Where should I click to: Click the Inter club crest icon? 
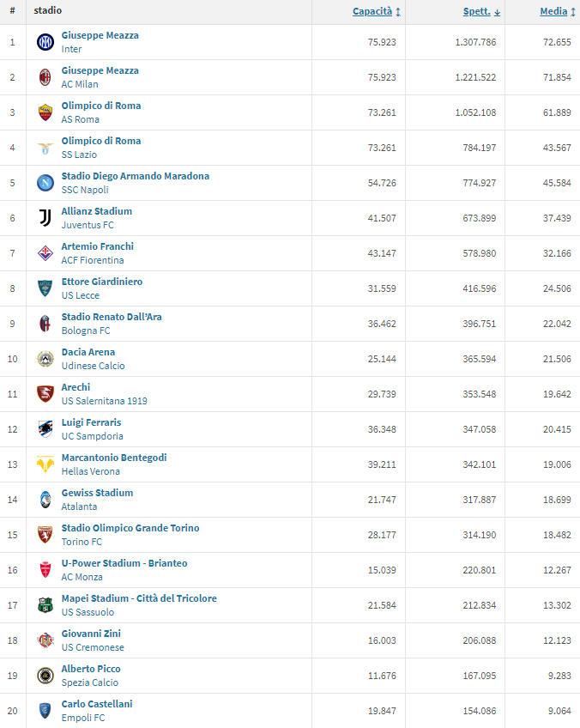click(x=45, y=42)
